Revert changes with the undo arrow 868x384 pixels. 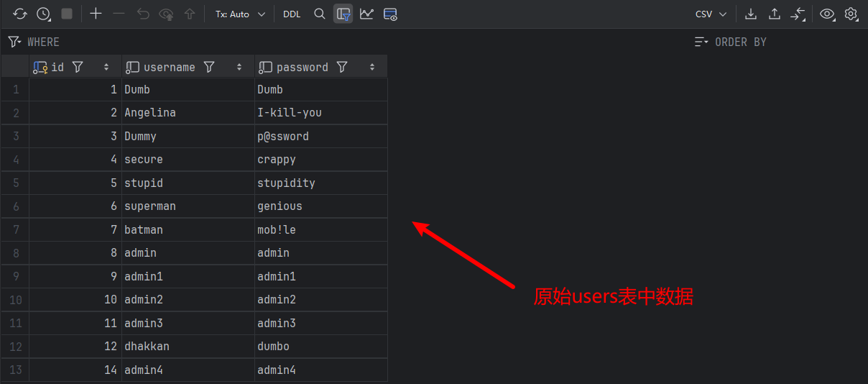tap(143, 14)
